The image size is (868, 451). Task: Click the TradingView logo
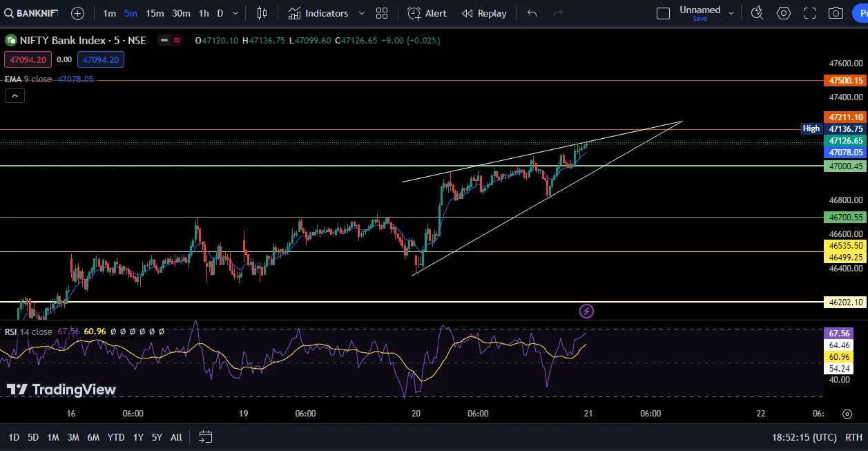(x=61, y=390)
